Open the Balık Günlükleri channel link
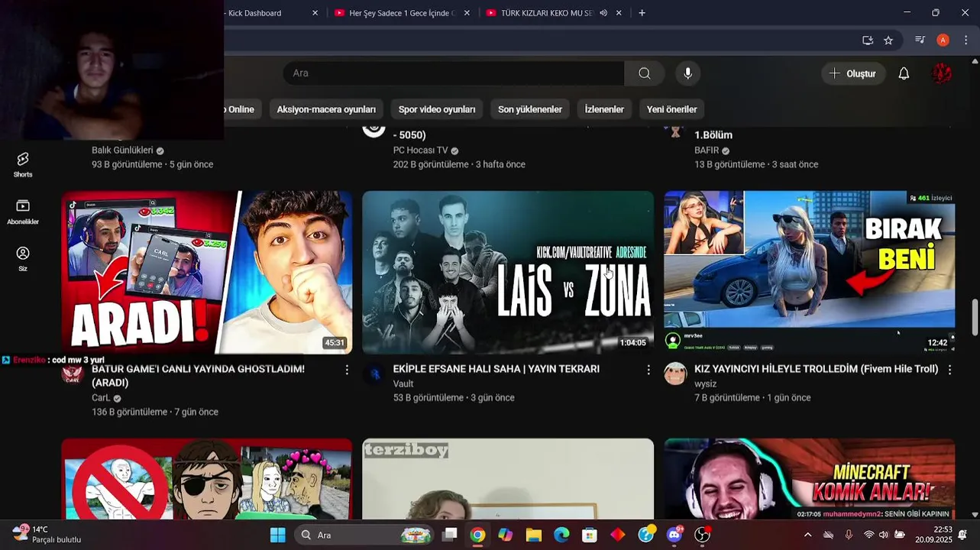The height and width of the screenshot is (550, 980). (122, 150)
